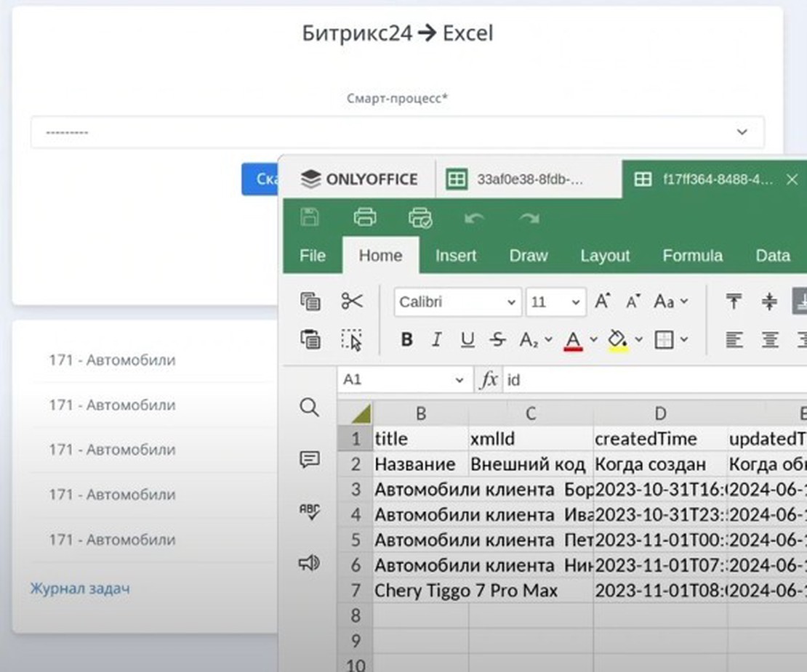807x672 pixels.
Task: Toggle Italic formatting
Action: 437,340
